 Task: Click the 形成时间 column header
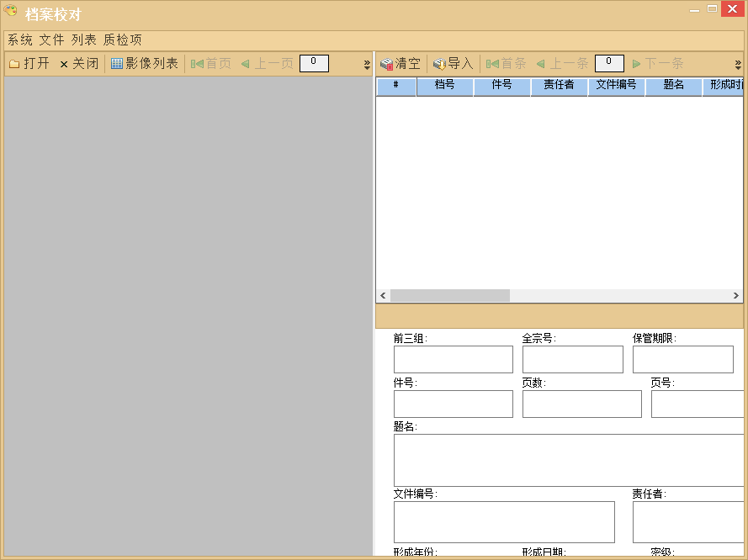[724, 87]
